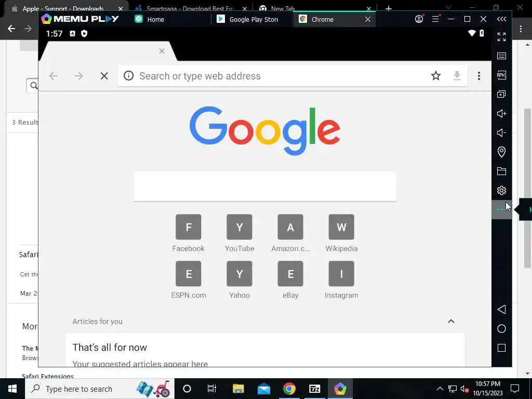Click the Type here to search box
Screen dimensions: 532x399
pyautogui.click(x=100, y=389)
